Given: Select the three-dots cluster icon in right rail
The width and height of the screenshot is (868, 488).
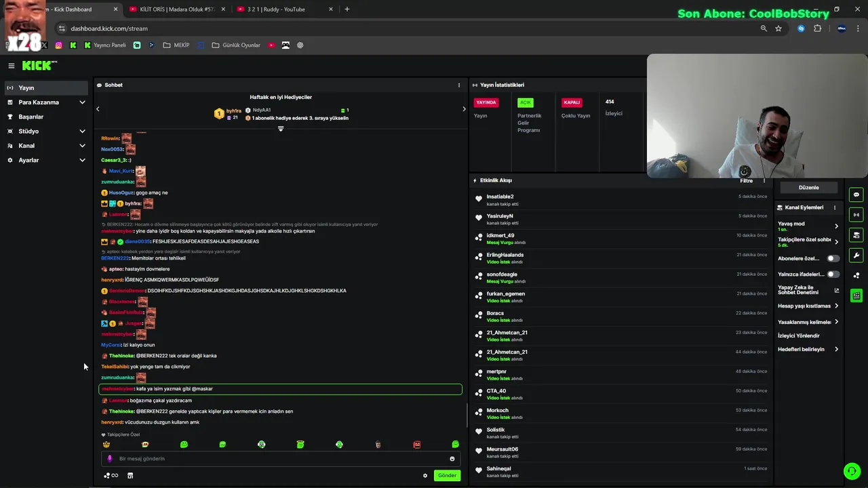Looking at the screenshot, I should pos(856,275).
